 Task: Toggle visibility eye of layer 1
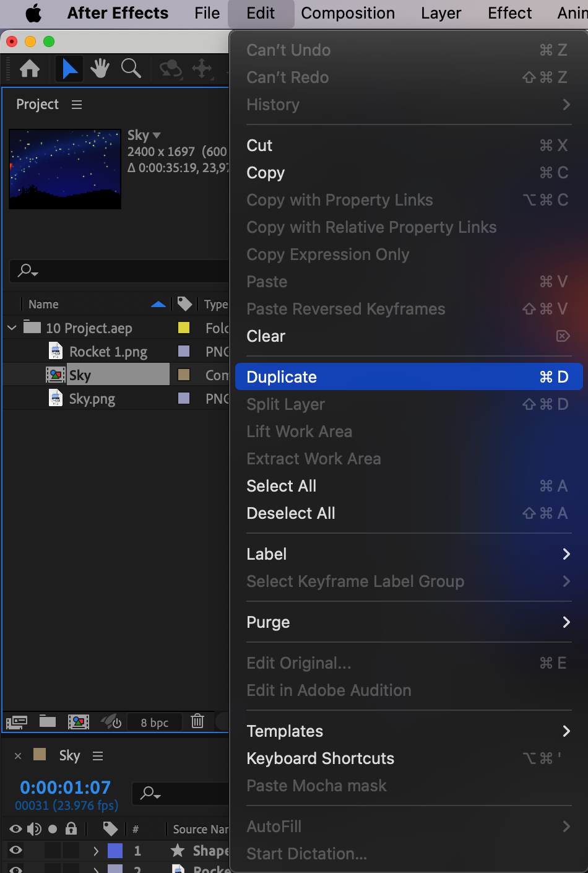(x=16, y=851)
